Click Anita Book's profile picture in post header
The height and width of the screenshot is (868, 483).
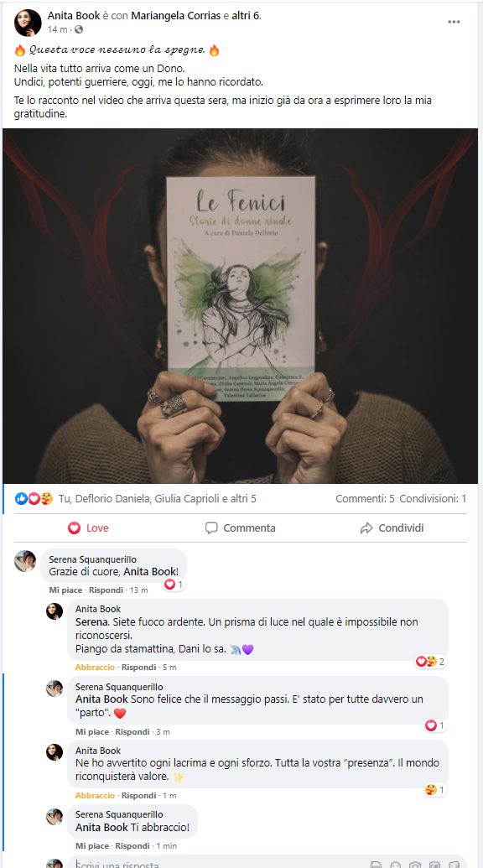click(28, 22)
